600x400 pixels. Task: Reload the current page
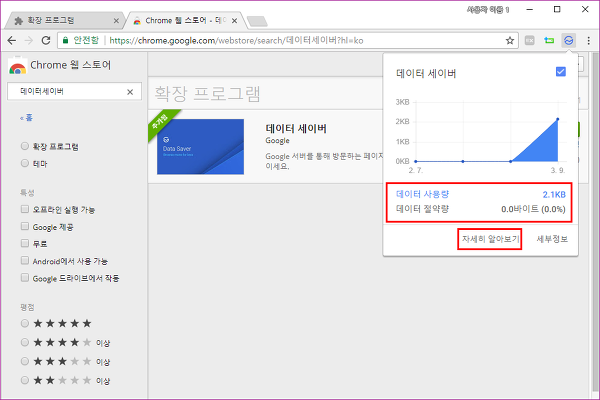tap(46, 40)
